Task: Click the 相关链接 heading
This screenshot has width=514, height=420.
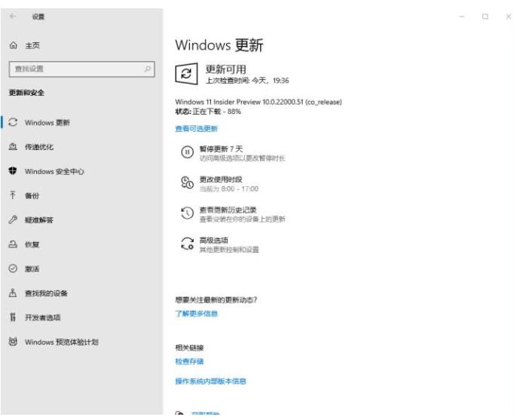Action: (189, 348)
